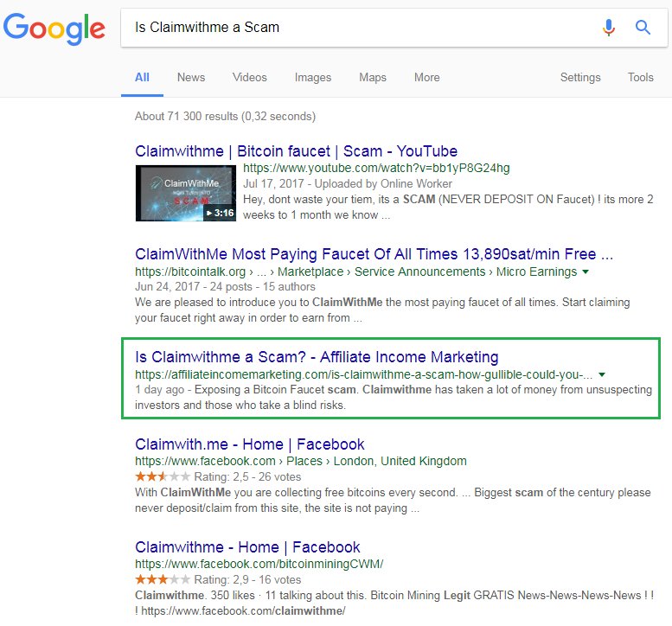The image size is (672, 626).
Task: Open 'Claimwithme - Home | Facebook' result
Action: point(247,547)
